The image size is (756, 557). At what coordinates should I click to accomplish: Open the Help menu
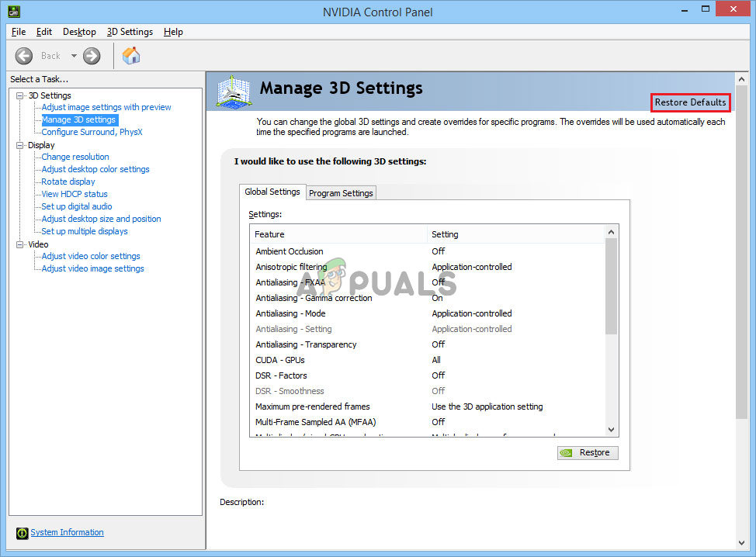tap(173, 32)
